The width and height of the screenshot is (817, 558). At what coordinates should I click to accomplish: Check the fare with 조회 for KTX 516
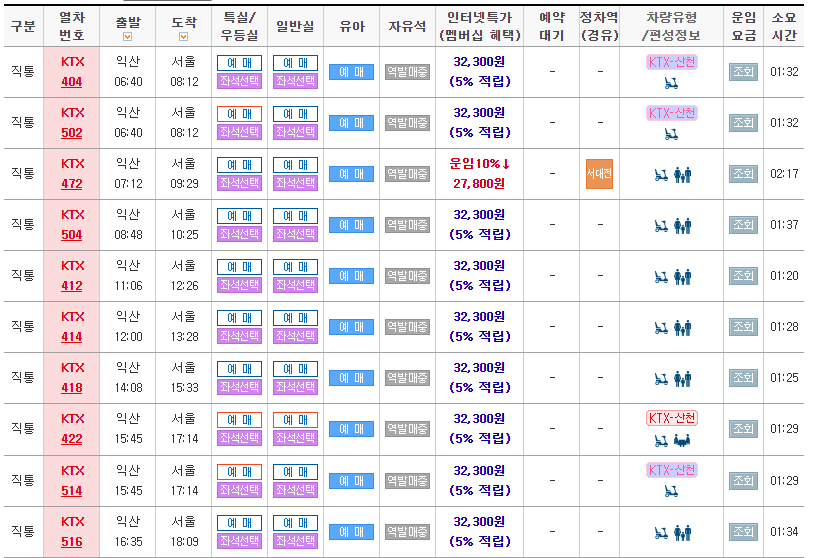coord(743,532)
